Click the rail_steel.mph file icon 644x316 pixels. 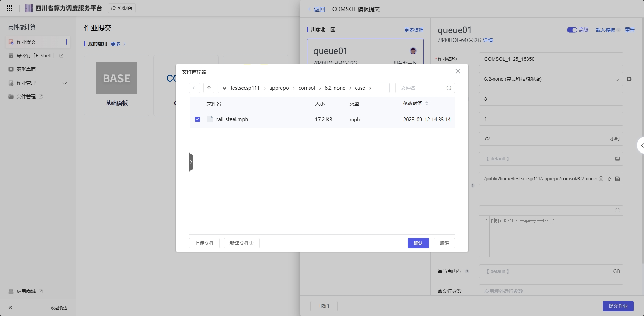coord(210,119)
